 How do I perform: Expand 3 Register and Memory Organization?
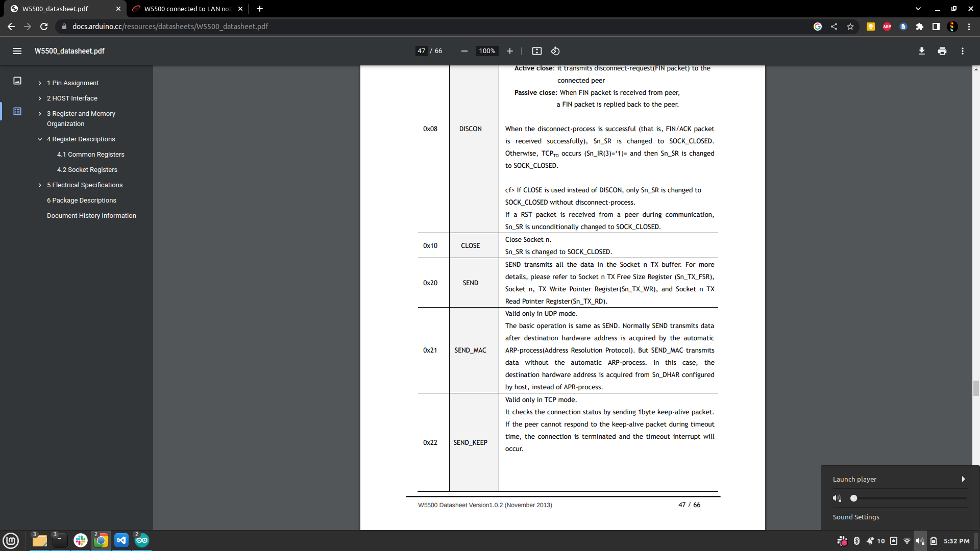click(40, 114)
